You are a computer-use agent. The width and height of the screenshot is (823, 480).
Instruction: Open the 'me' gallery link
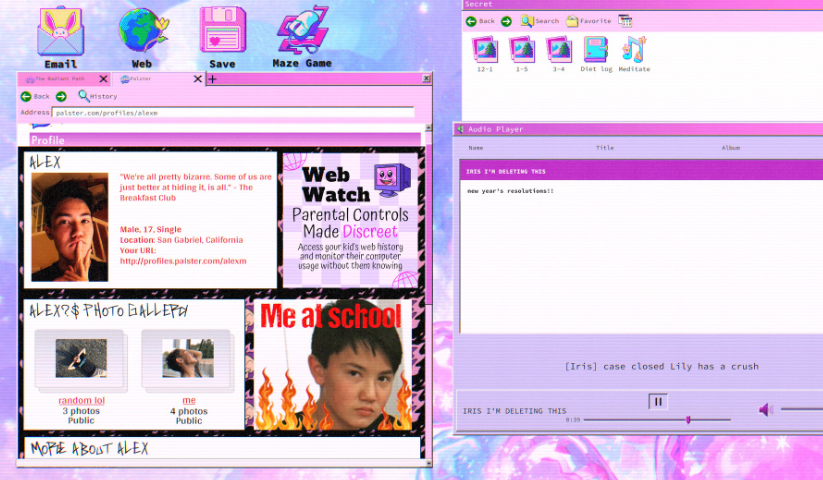(x=189, y=400)
